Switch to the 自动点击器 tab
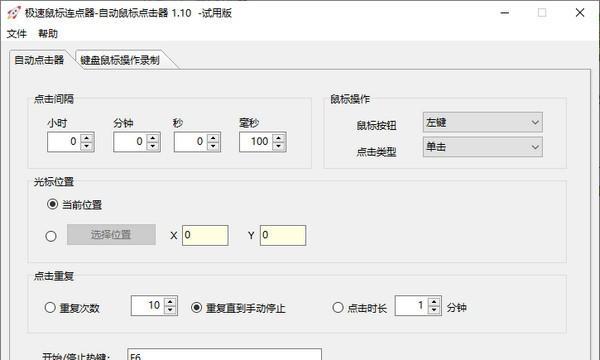This screenshot has width=600, height=360. [39, 60]
